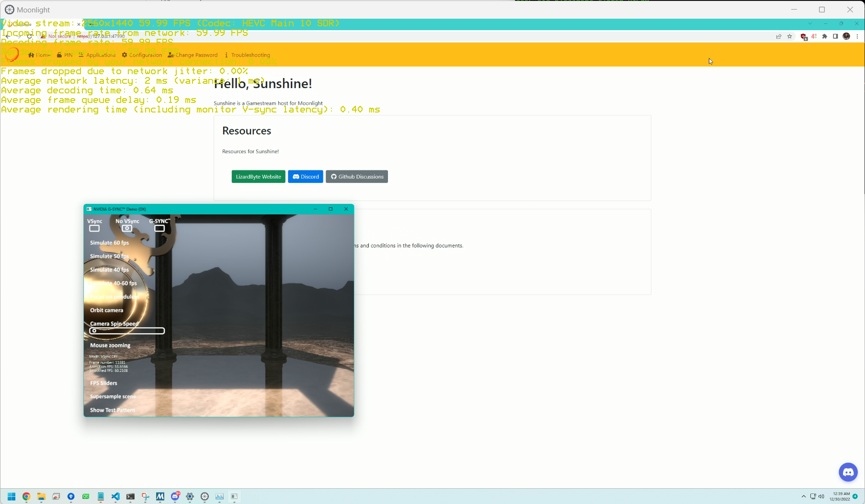Launch Chrome from the taskbar
The image size is (865, 504).
click(26, 496)
